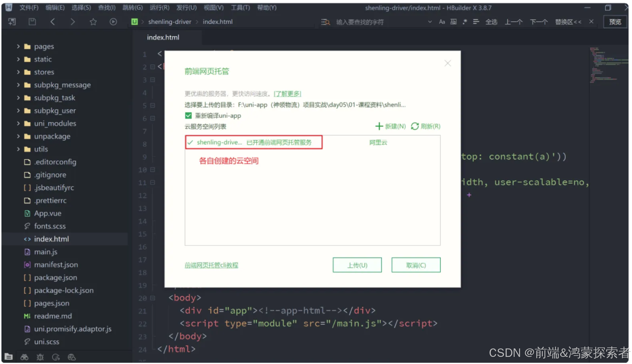Toggle whole-word match search option

tap(454, 22)
